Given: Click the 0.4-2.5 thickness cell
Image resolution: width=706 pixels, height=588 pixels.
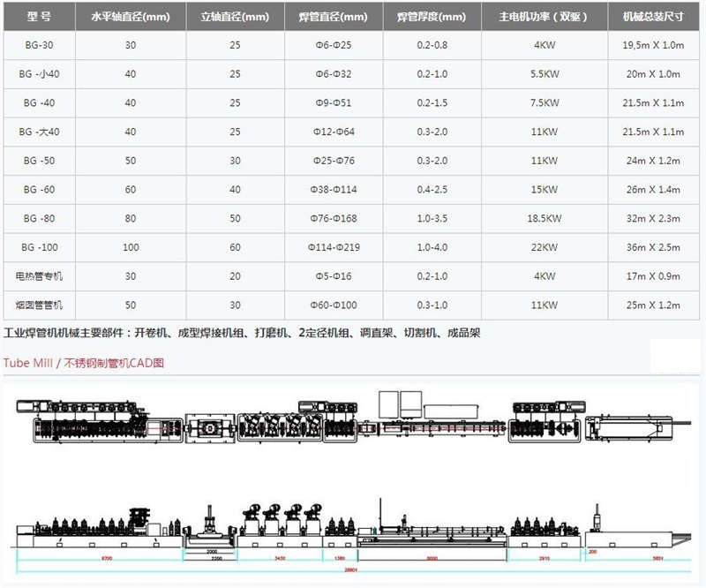Looking at the screenshot, I should click(432, 190).
